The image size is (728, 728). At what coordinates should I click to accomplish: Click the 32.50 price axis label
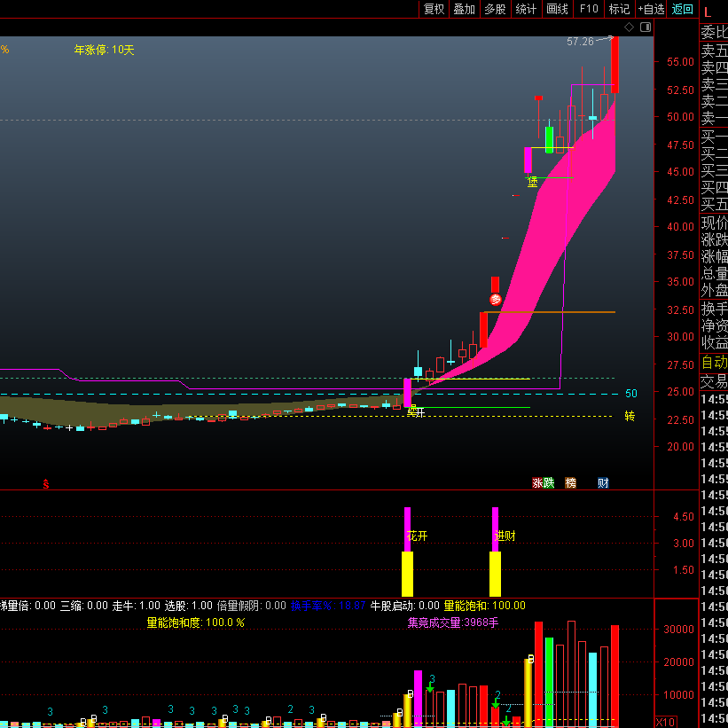[680, 309]
